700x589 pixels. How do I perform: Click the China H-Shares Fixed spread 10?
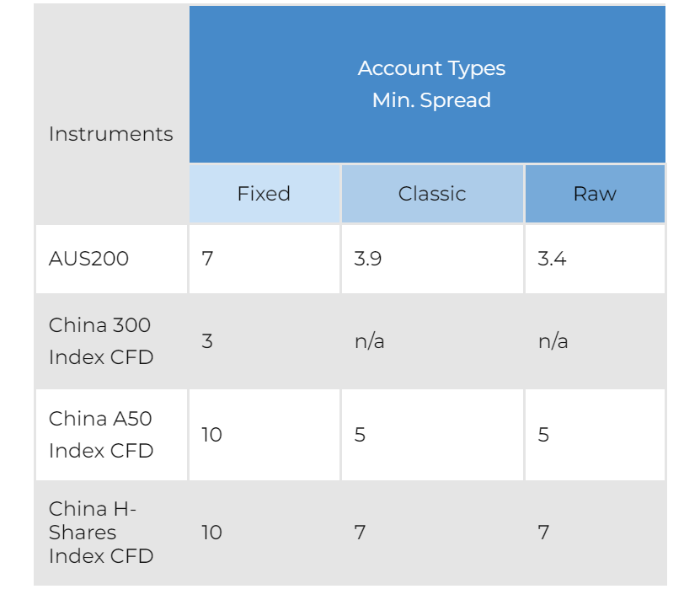pos(211,533)
